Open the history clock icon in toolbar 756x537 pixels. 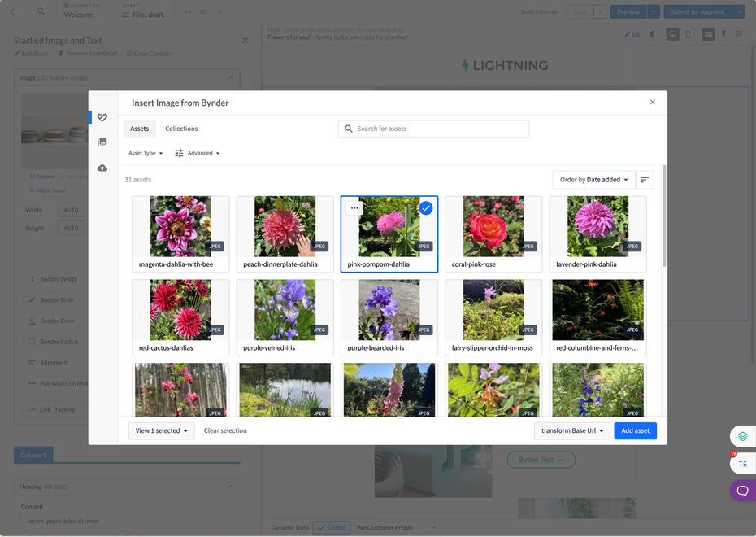click(x=203, y=11)
